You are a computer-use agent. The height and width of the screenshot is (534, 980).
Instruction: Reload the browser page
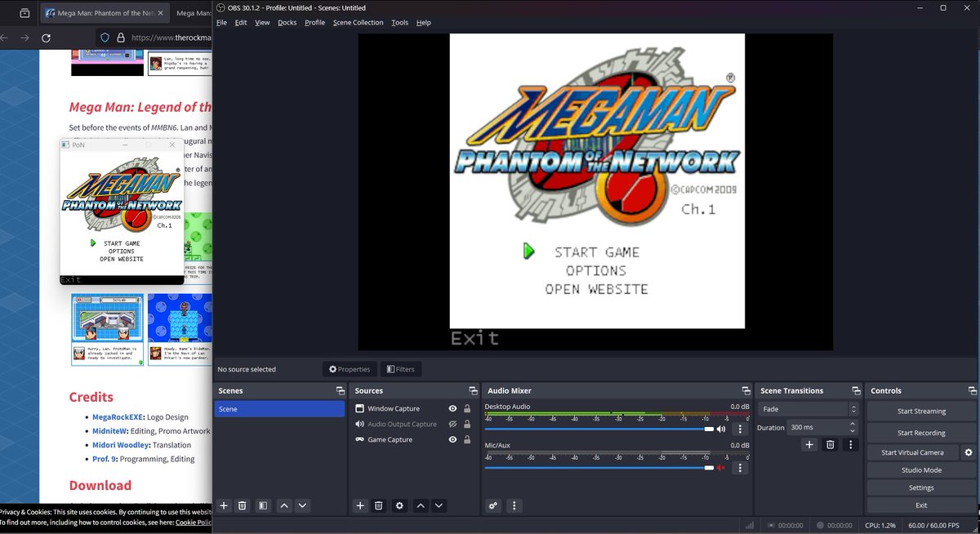point(46,38)
